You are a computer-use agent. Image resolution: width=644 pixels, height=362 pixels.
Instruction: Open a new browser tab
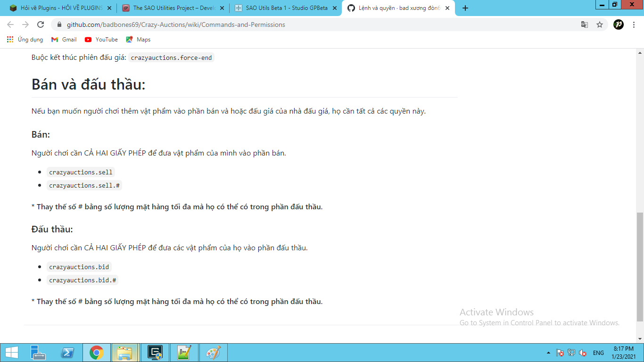465,8
